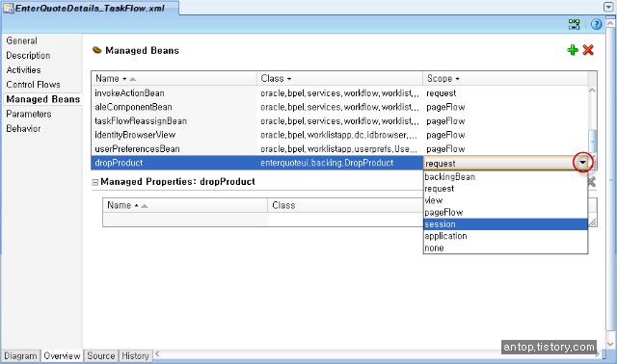Open the Parameters section

(29, 114)
